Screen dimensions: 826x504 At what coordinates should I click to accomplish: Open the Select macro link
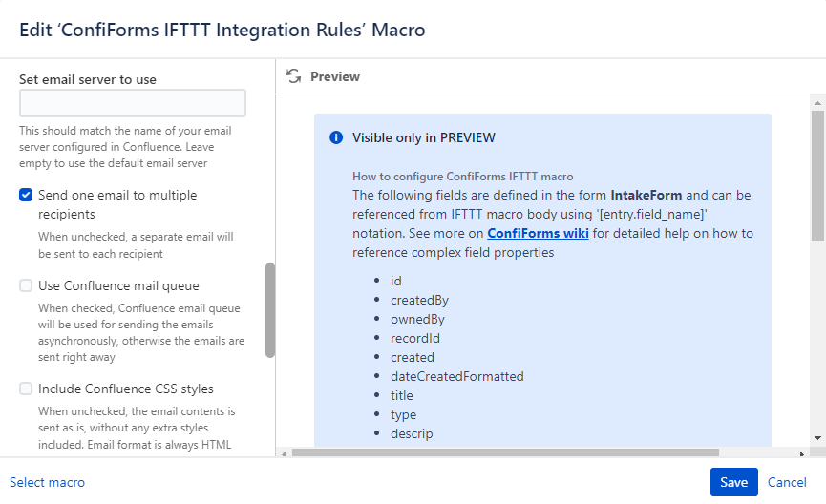point(48,482)
